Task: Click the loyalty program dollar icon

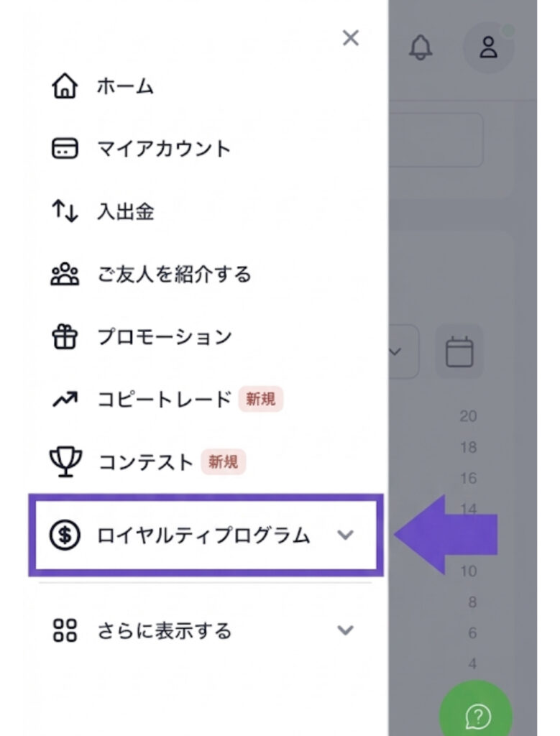Action: 65,535
